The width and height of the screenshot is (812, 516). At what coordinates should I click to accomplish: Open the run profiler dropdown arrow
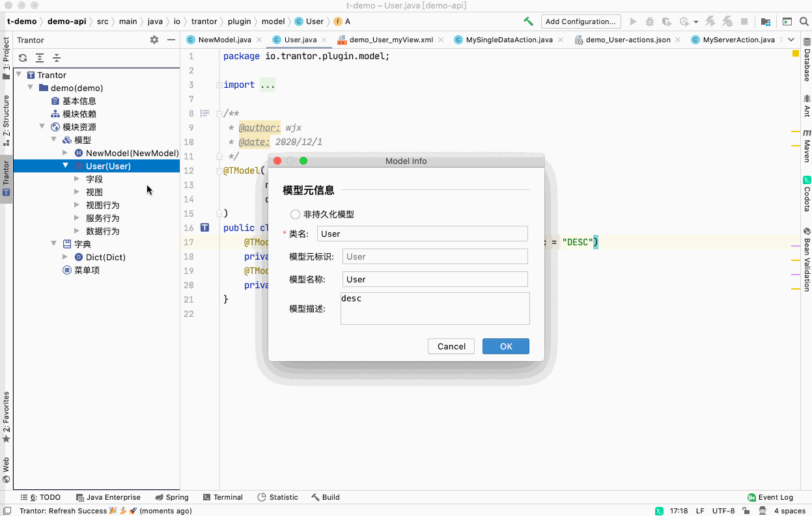pyautogui.click(x=696, y=21)
